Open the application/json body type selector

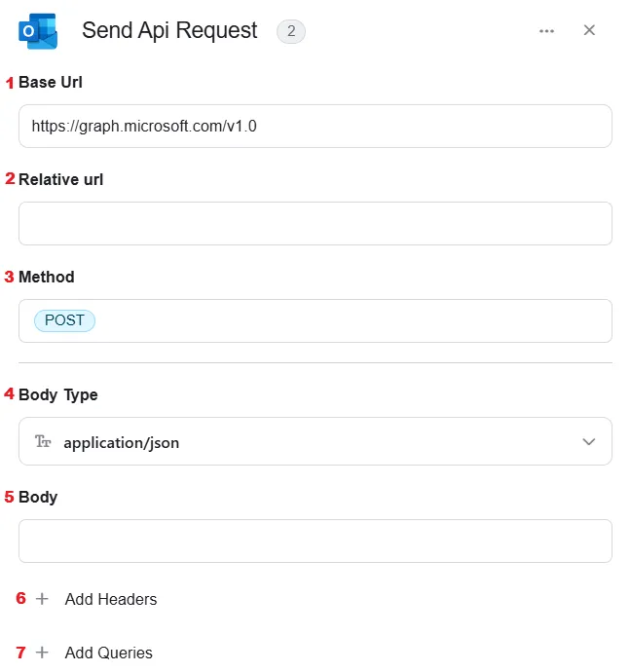pyautogui.click(x=315, y=441)
